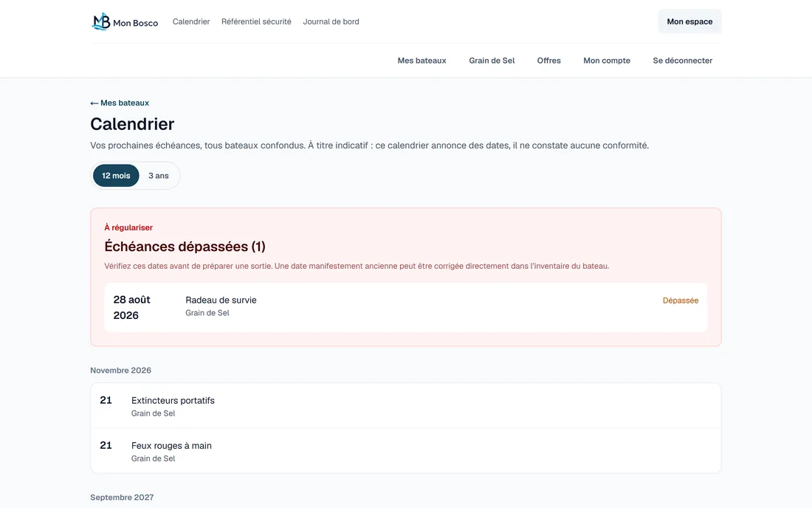Switch the period toggle to 3 ans
Screen dimensions: 812x508
pos(159,176)
